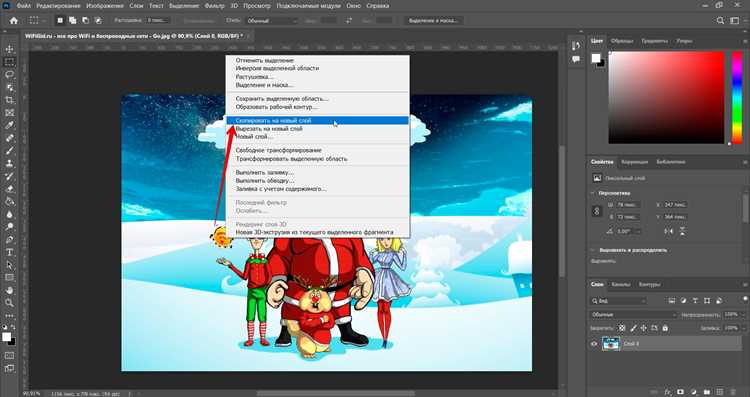The height and width of the screenshot is (397, 750).
Task: Toggle lock transparent pixels in Layers panel
Action: tap(622, 328)
